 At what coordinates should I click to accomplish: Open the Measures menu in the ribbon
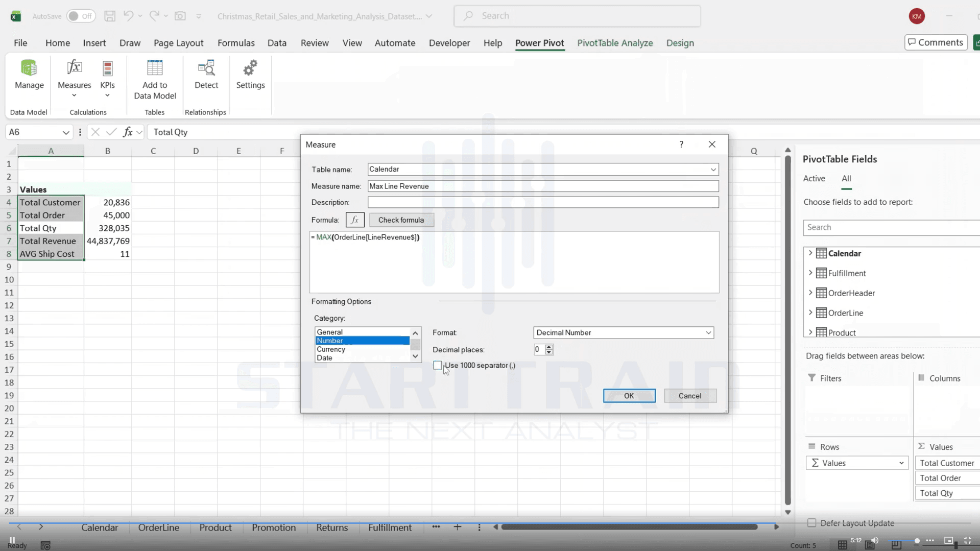coord(74,78)
